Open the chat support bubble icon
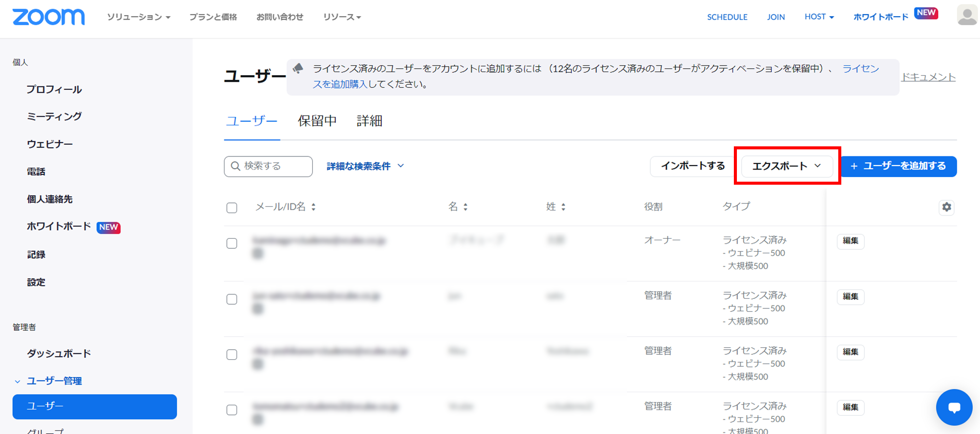 (954, 407)
